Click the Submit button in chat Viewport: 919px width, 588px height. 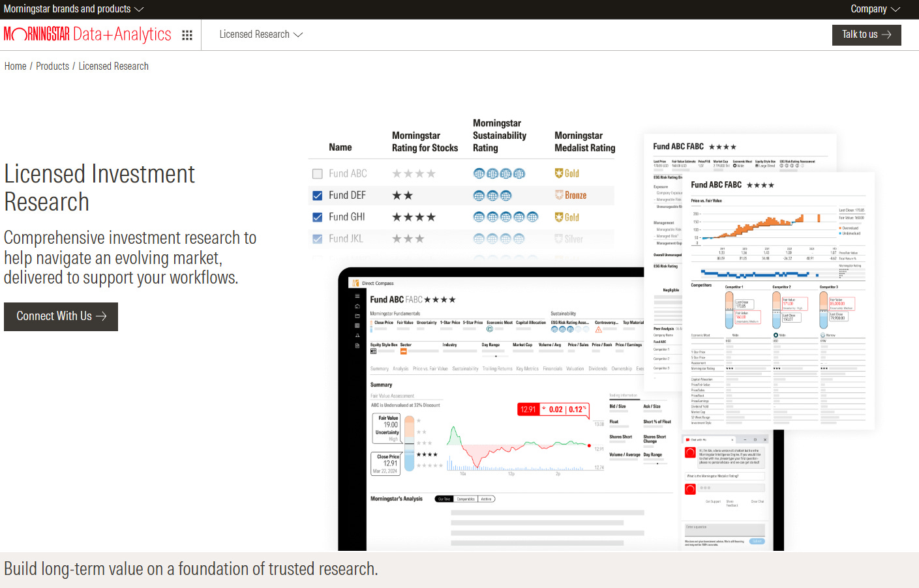click(x=757, y=541)
